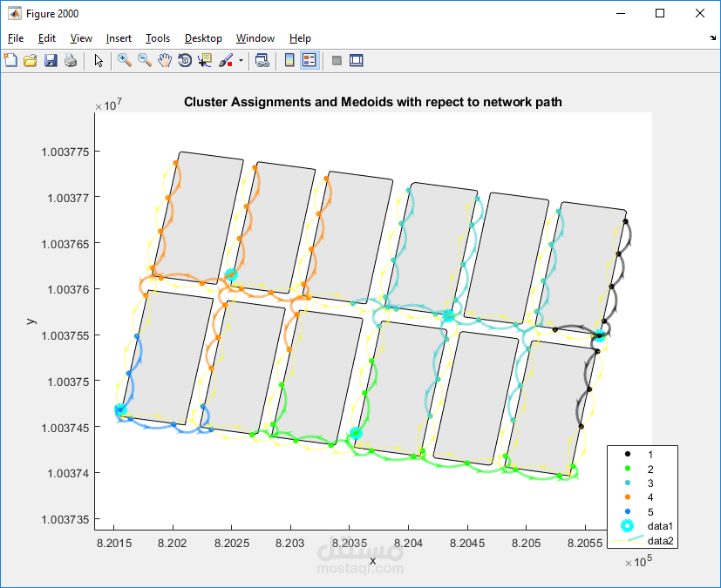Open the Insert menu

coord(119,38)
